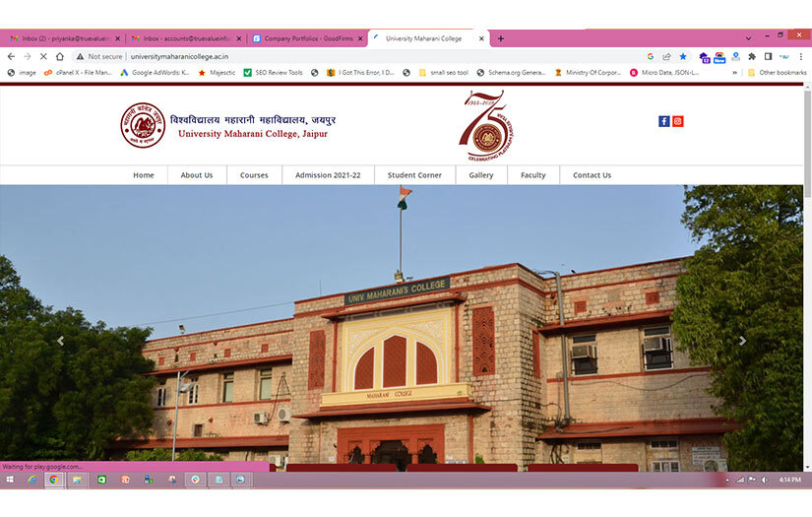Open the I Got This Error bookmark
Viewport: 812px width, 517px height.
360,73
